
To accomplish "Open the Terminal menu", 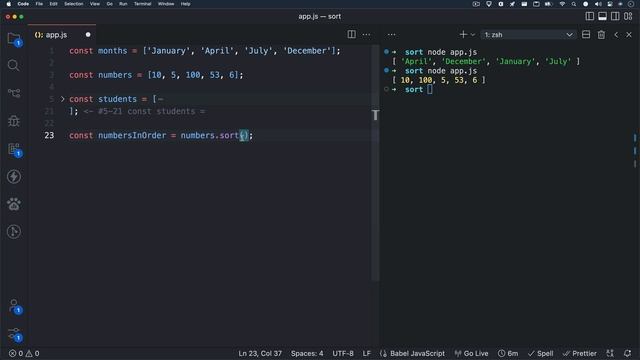I will pyautogui.click(x=142, y=4).
